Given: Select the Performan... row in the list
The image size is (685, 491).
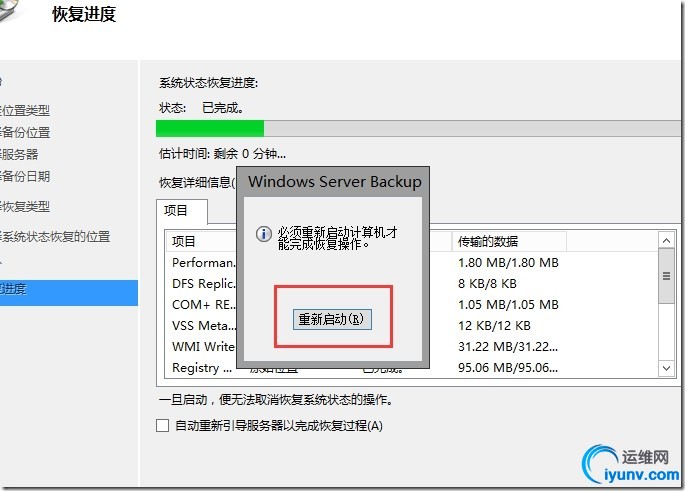Looking at the screenshot, I should coord(202,262).
